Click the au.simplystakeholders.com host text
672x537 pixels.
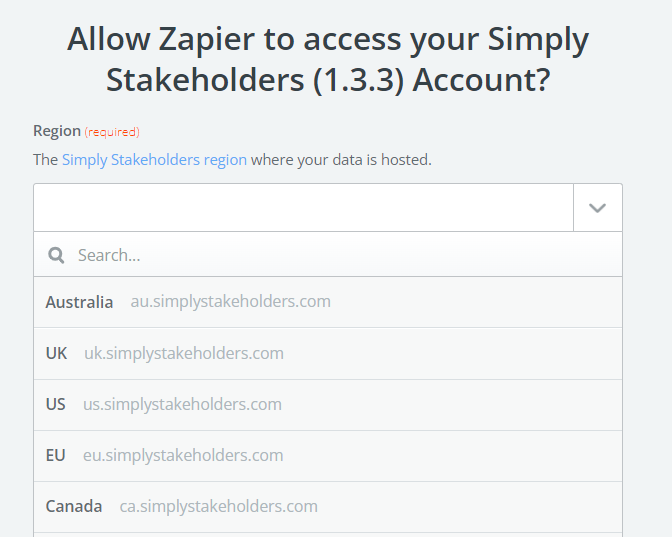pyautogui.click(x=230, y=302)
